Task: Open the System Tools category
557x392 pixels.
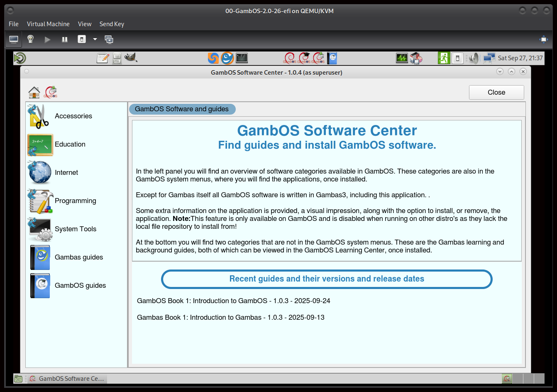Action: 76,229
